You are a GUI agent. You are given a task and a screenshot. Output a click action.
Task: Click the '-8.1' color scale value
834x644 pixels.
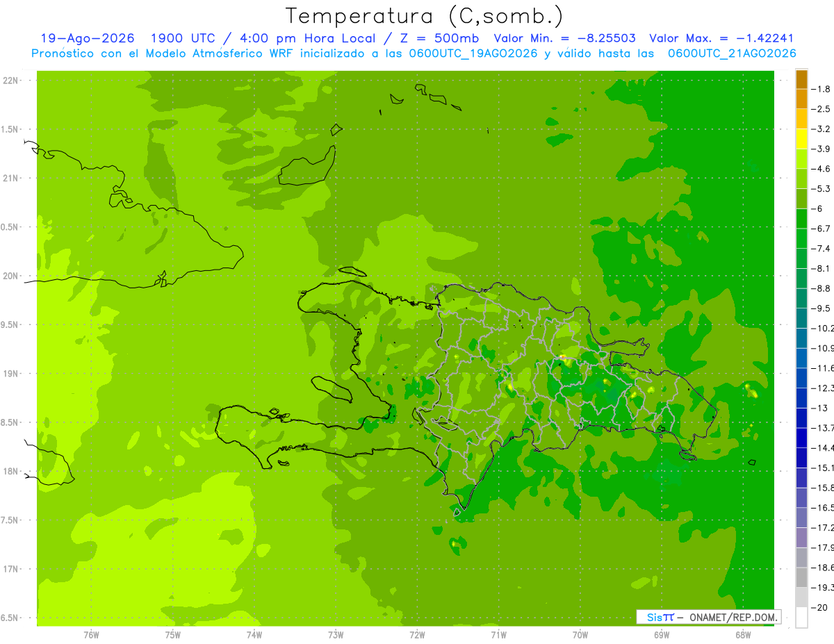click(821, 268)
